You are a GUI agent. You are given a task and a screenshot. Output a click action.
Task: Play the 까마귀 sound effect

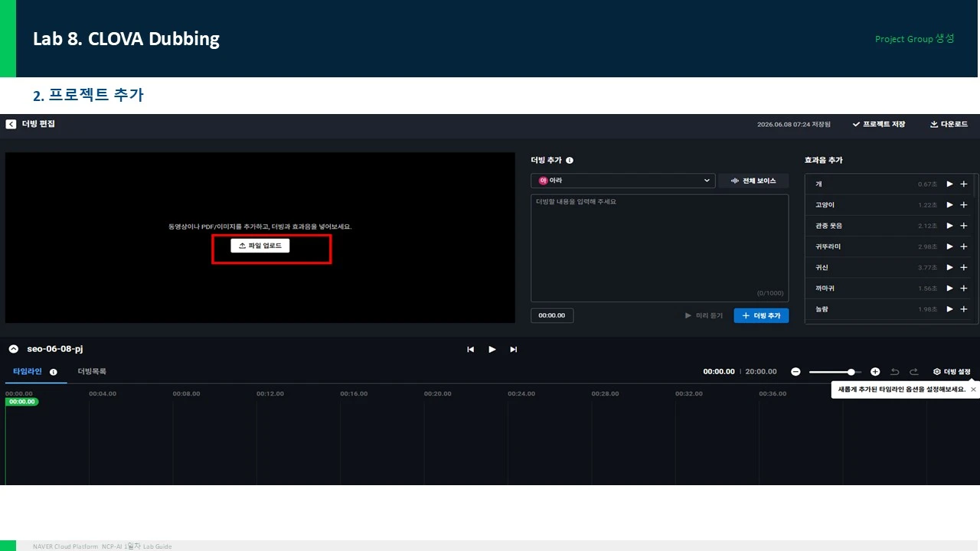[x=950, y=289]
